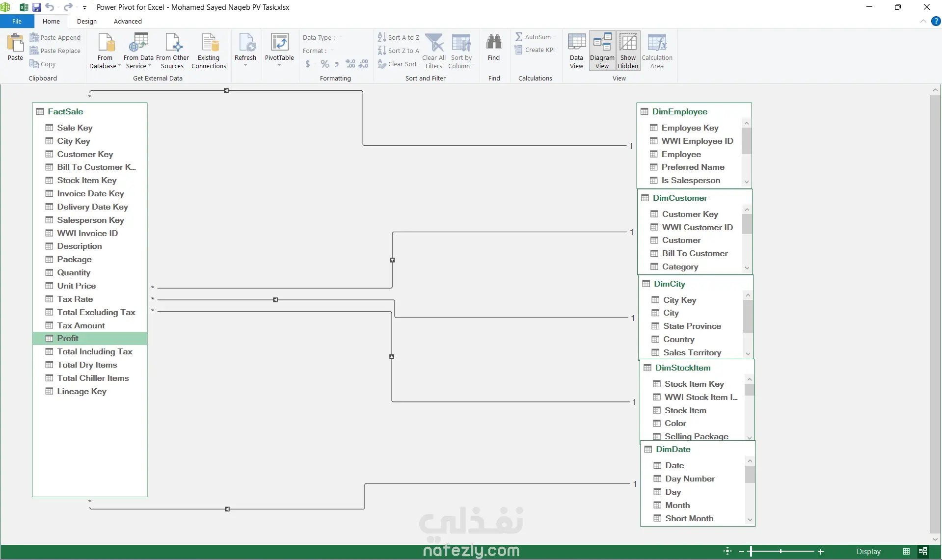
Task: Switch to grid view in status bar
Action: coord(906,551)
